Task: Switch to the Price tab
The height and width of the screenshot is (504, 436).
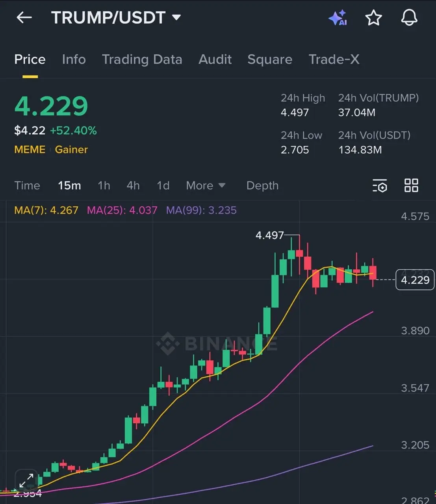Action: click(30, 59)
